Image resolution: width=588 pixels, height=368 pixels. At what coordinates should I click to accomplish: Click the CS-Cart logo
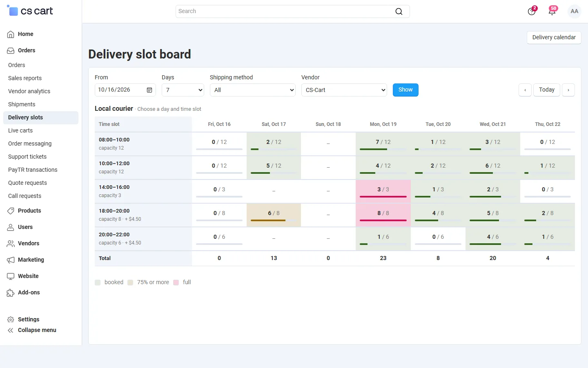coord(30,11)
